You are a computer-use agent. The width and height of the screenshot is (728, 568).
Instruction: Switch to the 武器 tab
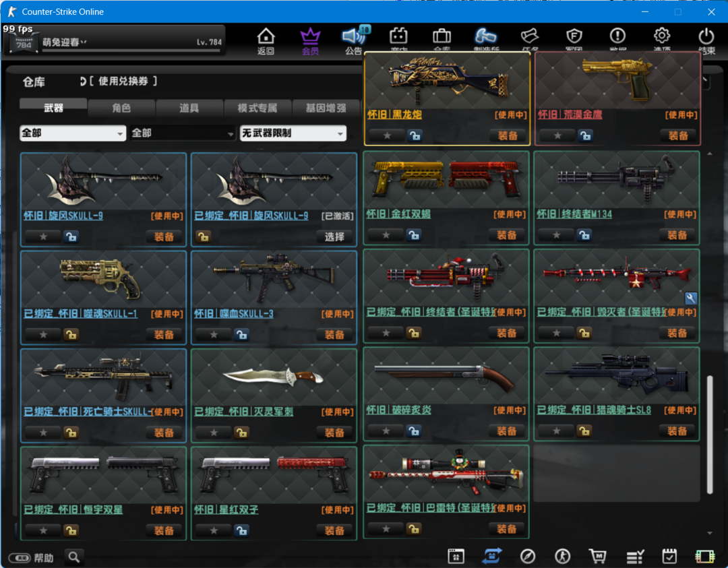pyautogui.click(x=53, y=108)
